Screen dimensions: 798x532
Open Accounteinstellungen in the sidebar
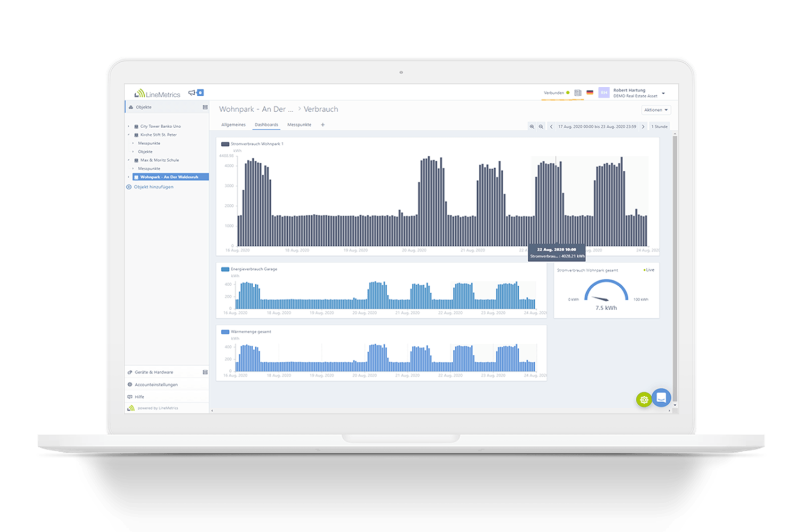click(x=156, y=385)
